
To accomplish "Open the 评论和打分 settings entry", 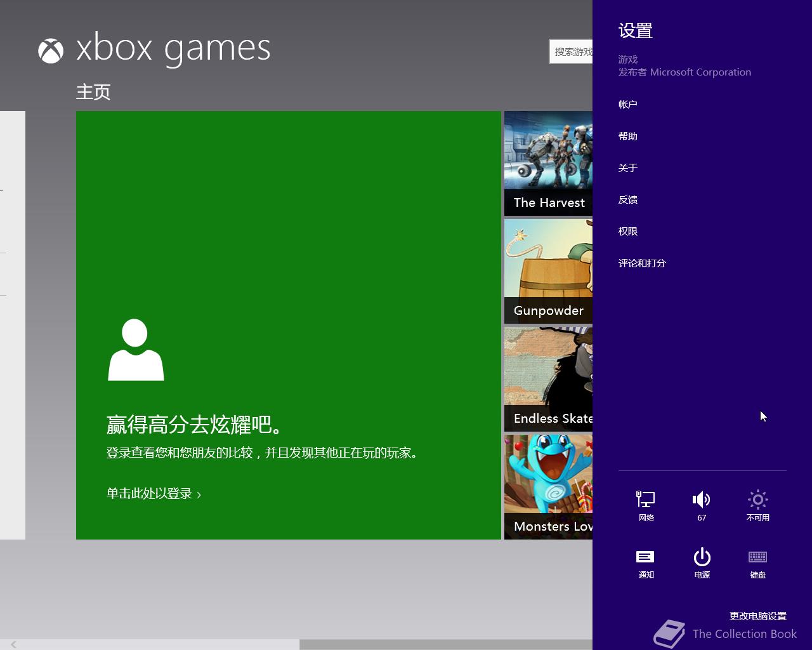I will tap(642, 263).
